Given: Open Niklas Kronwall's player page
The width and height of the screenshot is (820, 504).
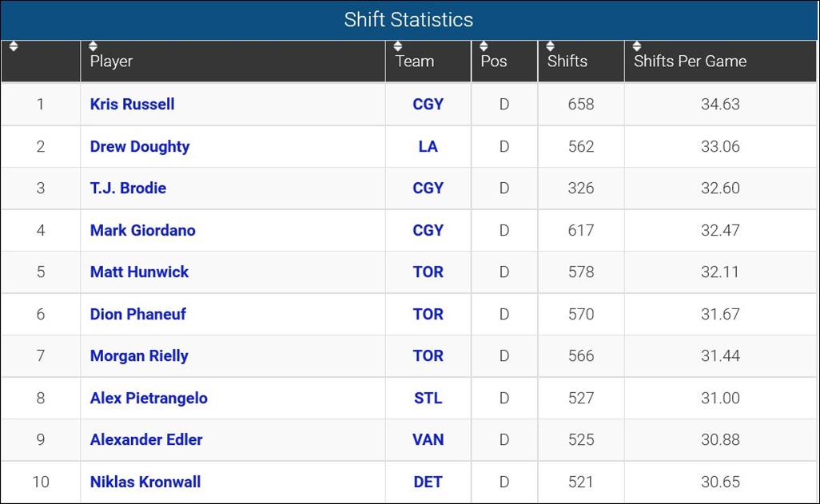Looking at the screenshot, I should click(145, 482).
